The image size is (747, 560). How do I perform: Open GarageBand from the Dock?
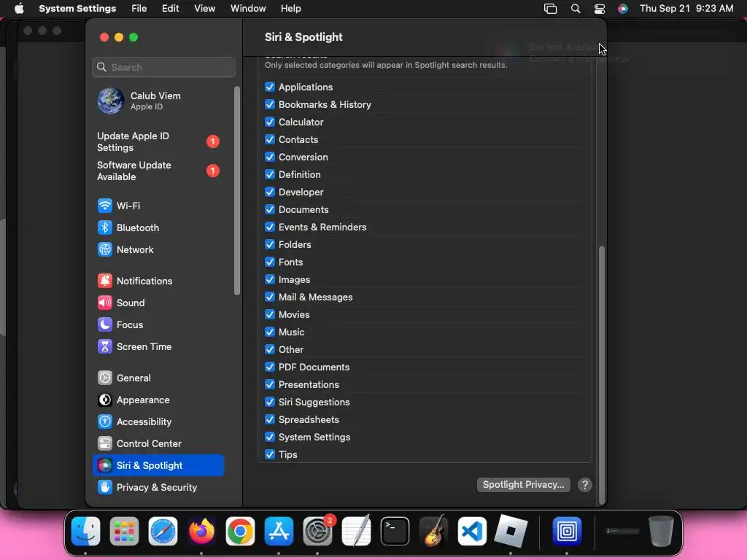(x=433, y=531)
